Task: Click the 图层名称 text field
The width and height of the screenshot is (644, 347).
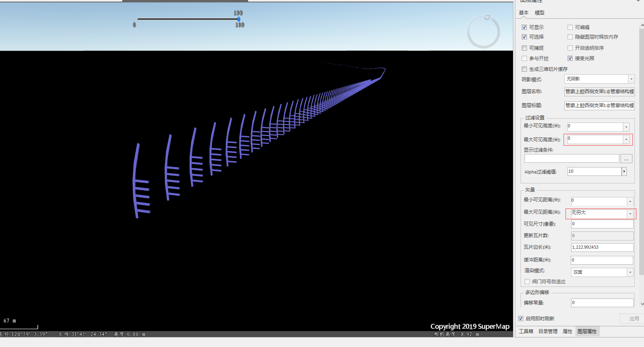Action: tap(599, 92)
